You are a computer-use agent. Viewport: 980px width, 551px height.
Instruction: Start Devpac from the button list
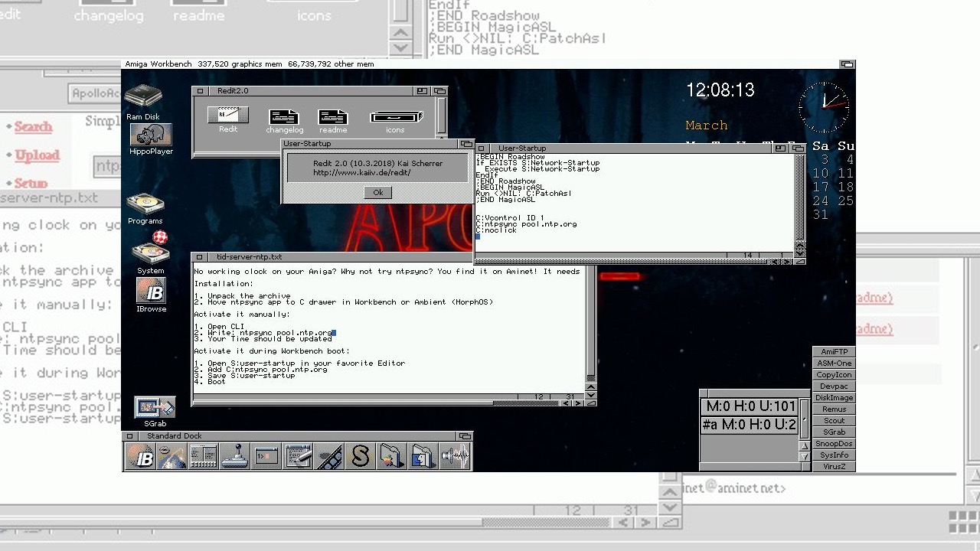pyautogui.click(x=834, y=386)
